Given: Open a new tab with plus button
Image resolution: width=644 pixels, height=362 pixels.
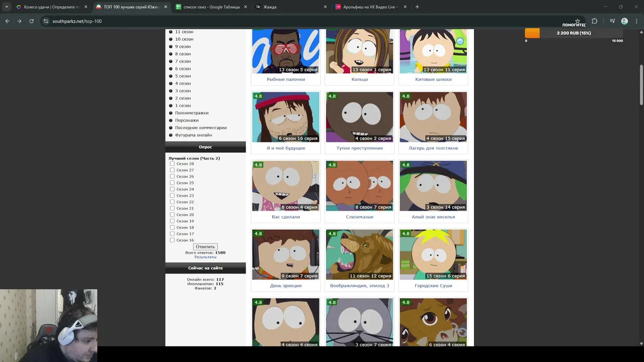Looking at the screenshot, I should point(417,7).
